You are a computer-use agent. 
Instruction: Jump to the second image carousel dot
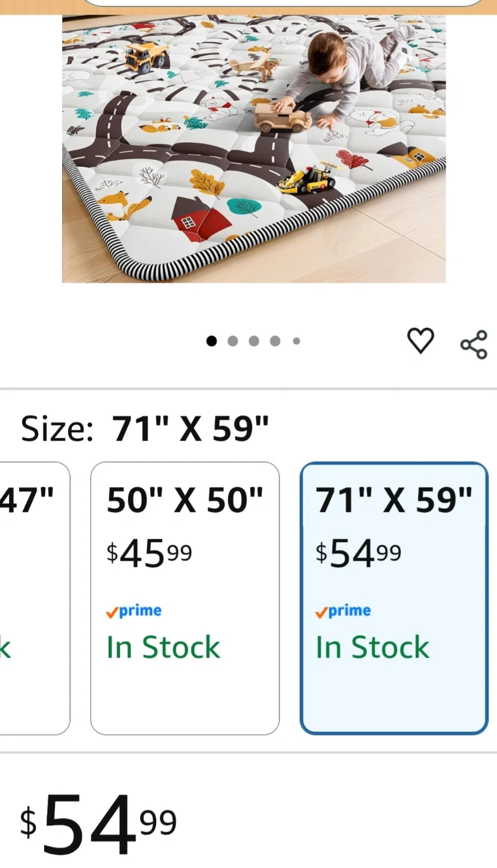pyautogui.click(x=233, y=341)
